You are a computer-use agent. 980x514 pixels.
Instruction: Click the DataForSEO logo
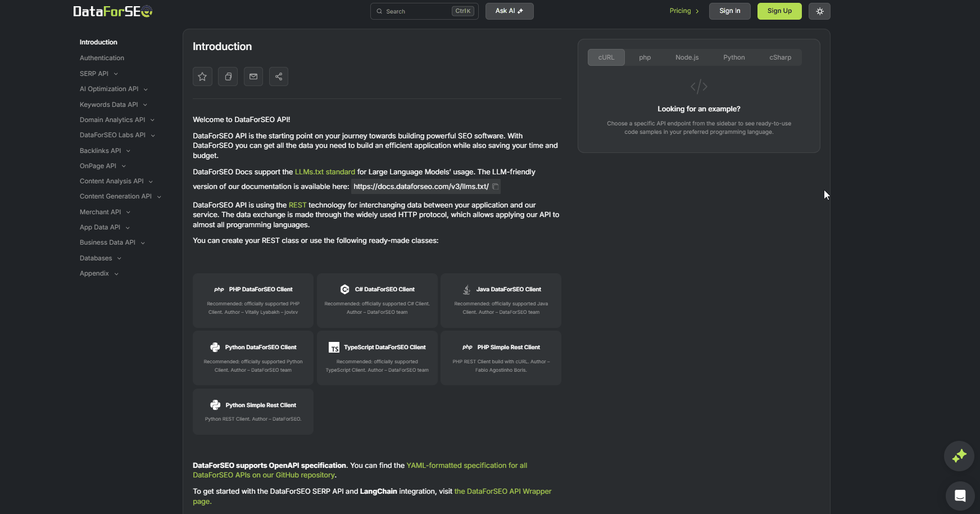point(113,11)
